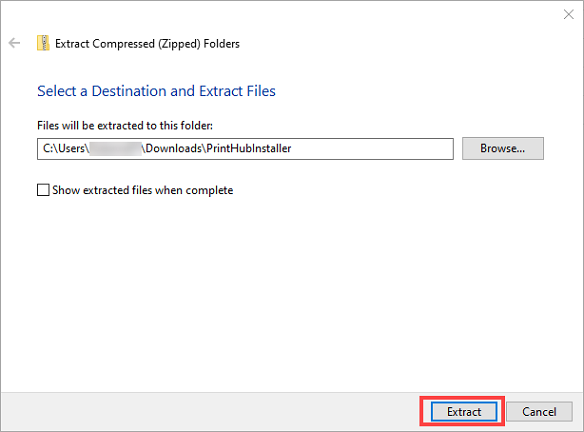Close the extraction dialog with X
The image size is (584, 432).
point(568,15)
